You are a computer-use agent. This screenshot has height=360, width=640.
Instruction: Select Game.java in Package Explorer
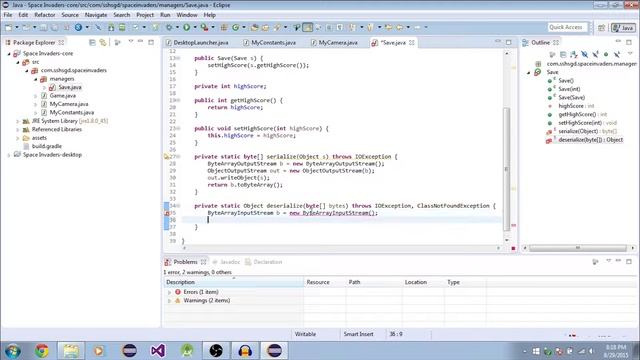pyautogui.click(x=62, y=96)
